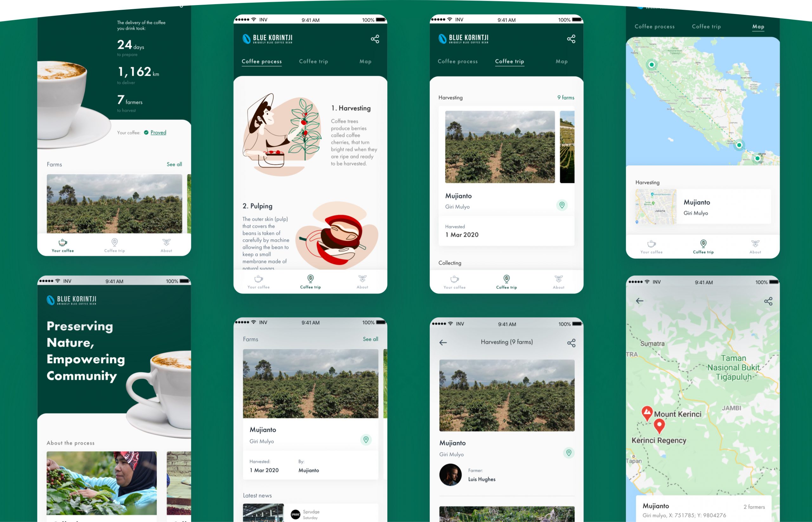Select the Coffee process tab
Viewport: 812px width, 522px height.
pos(261,61)
